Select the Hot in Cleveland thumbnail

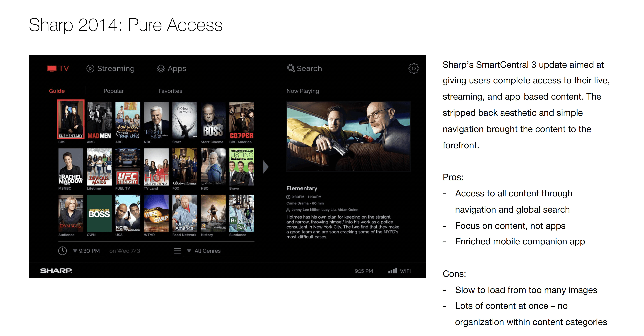point(156,167)
